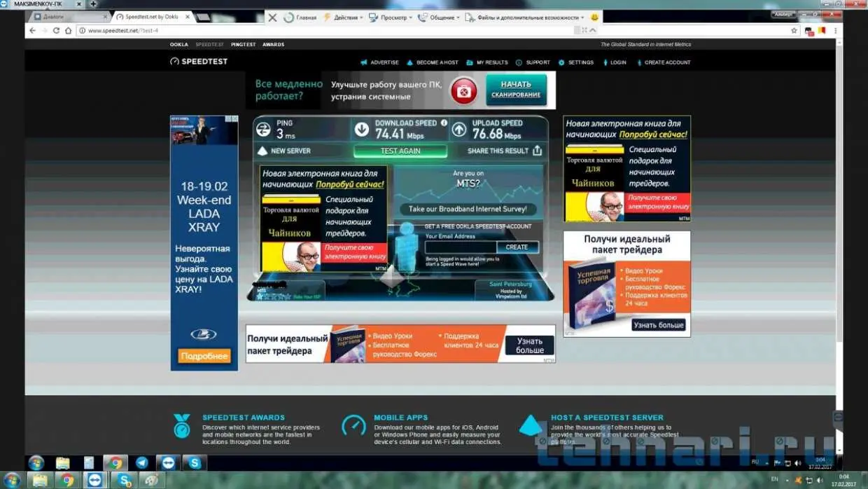868x489 pixels.
Task: Open TeamViewer in the remote taskbar
Action: click(x=168, y=462)
